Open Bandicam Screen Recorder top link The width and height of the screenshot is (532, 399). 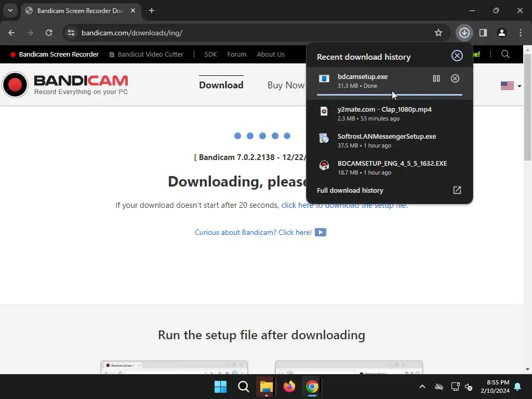coord(55,54)
